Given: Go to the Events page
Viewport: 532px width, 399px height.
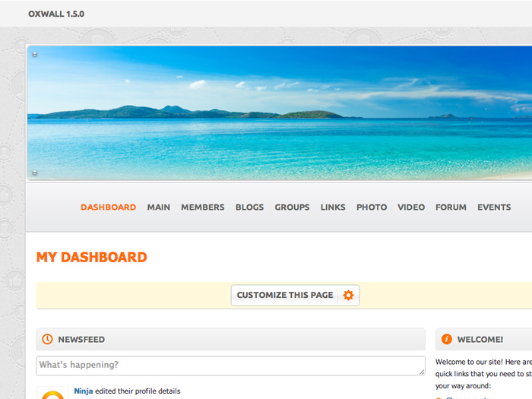Looking at the screenshot, I should click(x=494, y=207).
